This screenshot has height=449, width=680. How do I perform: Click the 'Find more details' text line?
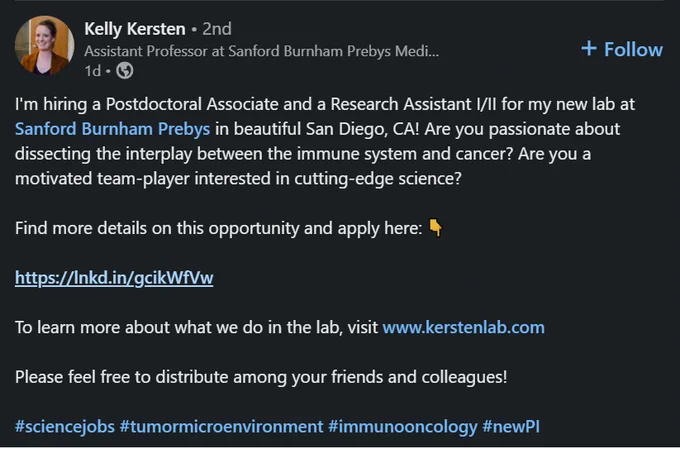pyautogui.click(x=219, y=228)
